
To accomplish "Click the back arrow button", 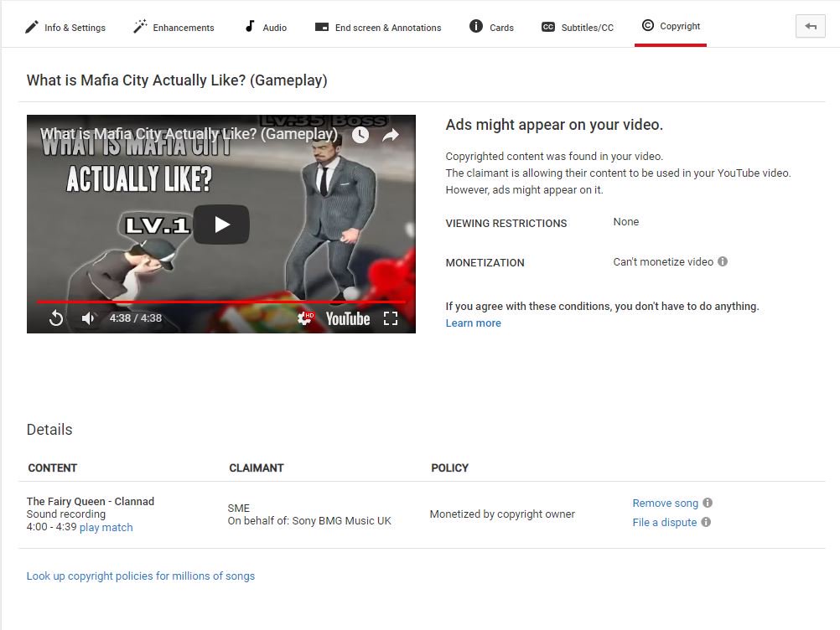I will pyautogui.click(x=811, y=26).
